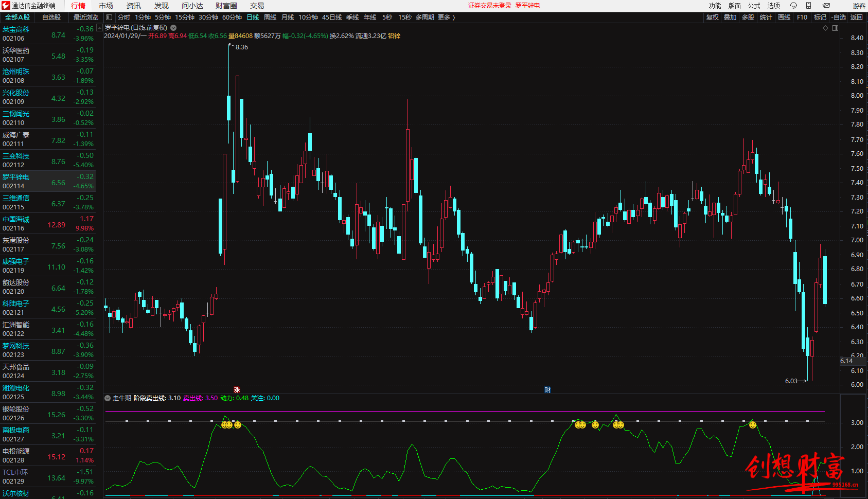Open the message envelope icon

826,6
